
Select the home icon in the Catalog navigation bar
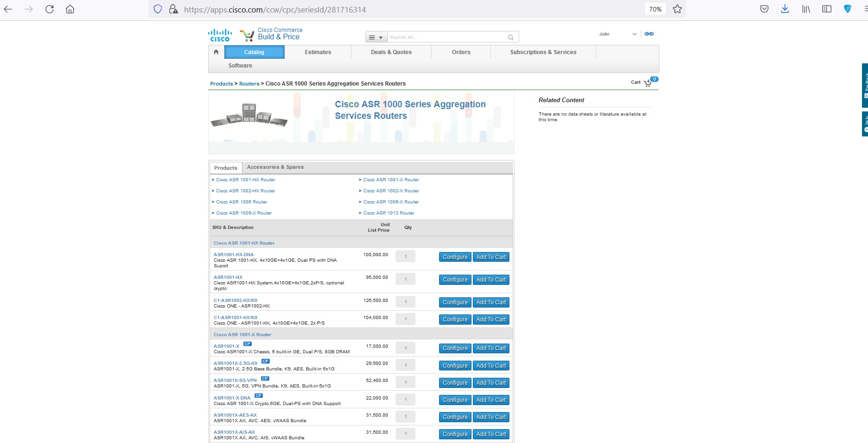(216, 52)
